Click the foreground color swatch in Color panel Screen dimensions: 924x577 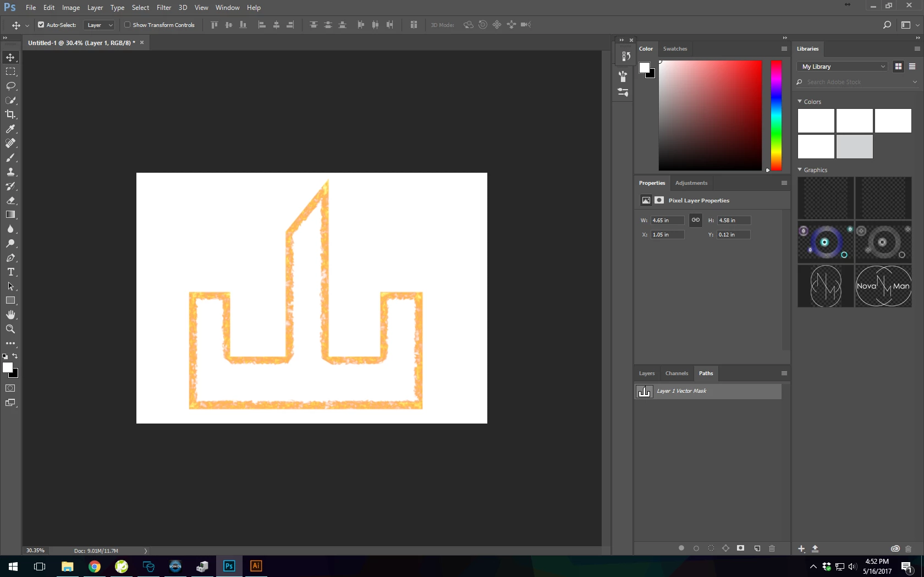[x=644, y=68]
